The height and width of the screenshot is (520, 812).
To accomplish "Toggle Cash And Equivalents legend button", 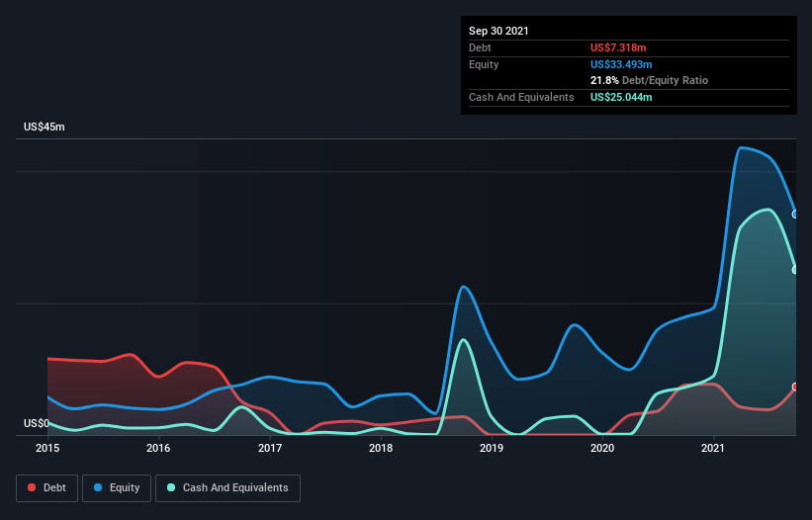I will tap(227, 488).
